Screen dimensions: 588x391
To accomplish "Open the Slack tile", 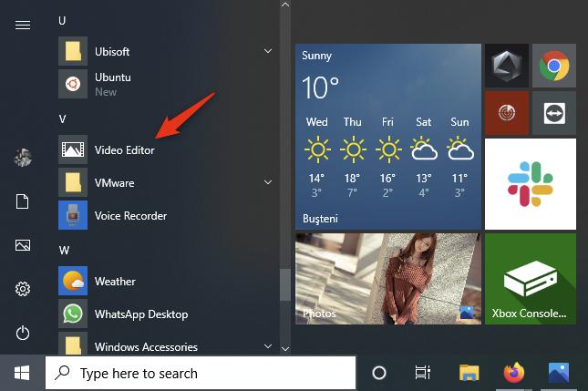I will [x=530, y=183].
